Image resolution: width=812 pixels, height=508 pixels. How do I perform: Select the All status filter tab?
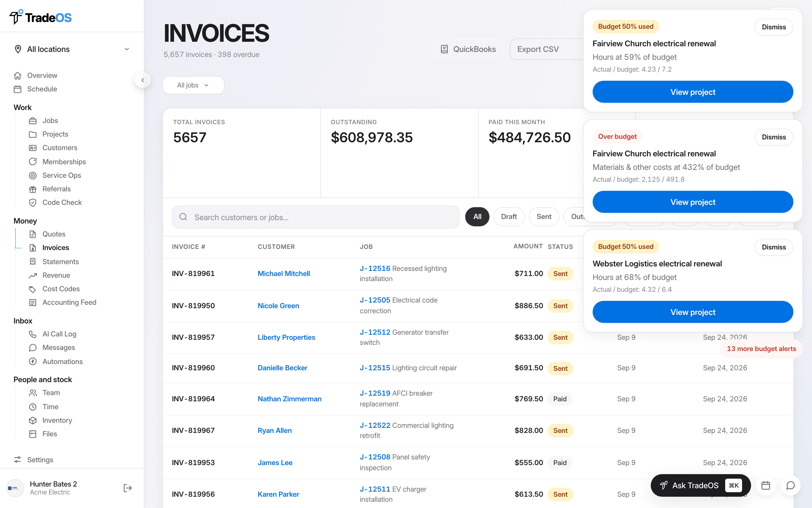coord(477,217)
